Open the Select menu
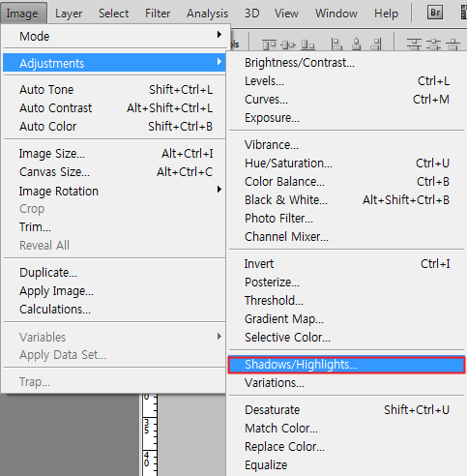 point(113,14)
